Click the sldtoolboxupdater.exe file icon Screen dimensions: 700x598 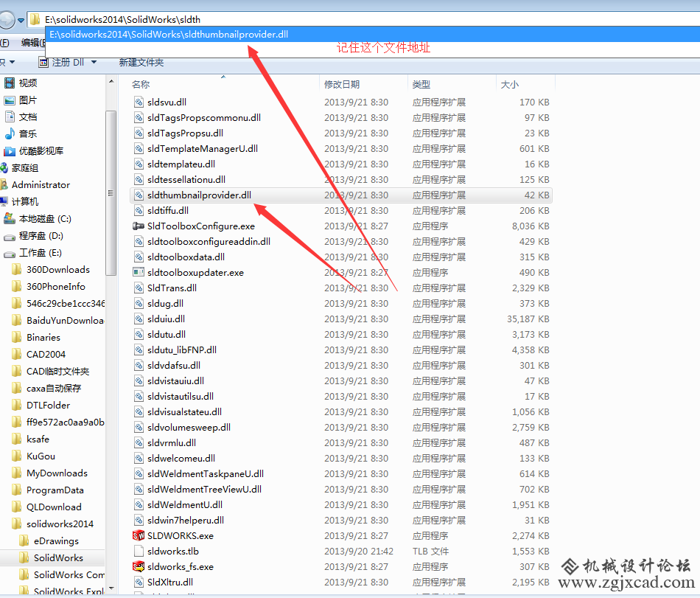tap(139, 272)
